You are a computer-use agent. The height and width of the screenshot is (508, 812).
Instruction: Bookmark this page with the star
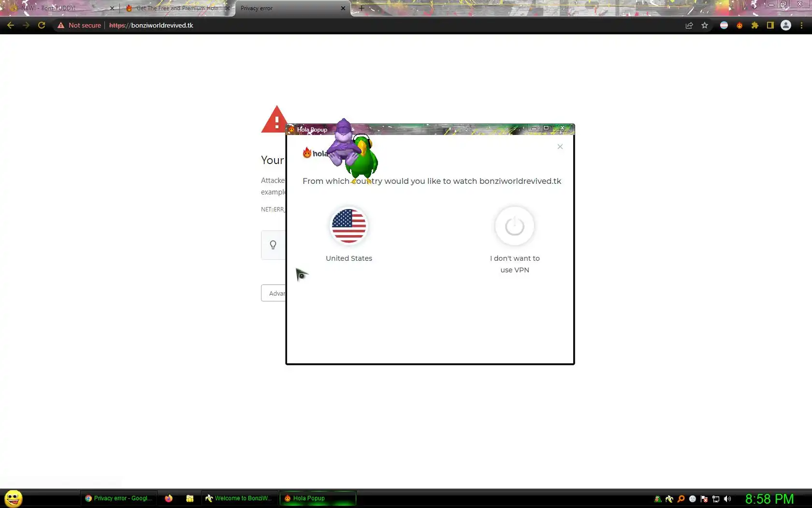(705, 25)
